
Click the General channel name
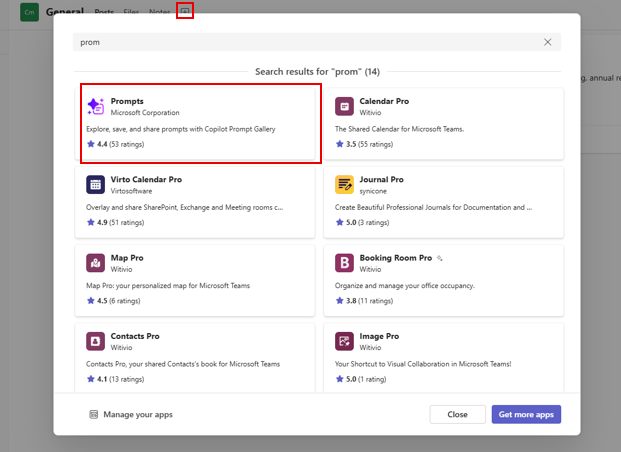65,12
